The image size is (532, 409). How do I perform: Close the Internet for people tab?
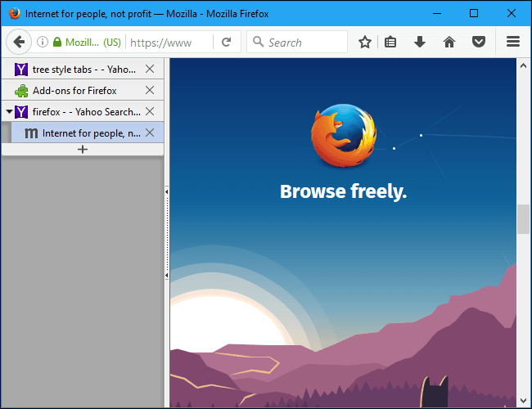pos(149,133)
